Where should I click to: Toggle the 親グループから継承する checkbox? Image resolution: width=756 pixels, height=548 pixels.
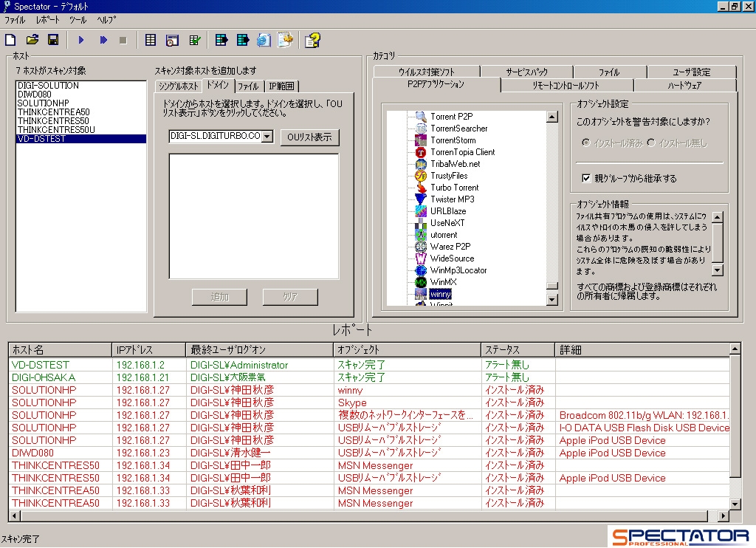point(585,179)
